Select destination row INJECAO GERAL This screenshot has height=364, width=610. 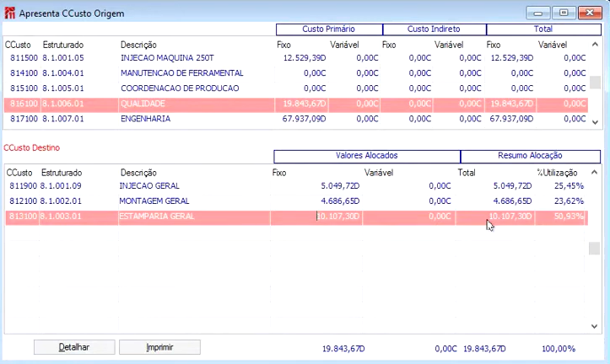pyautogui.click(x=296, y=186)
